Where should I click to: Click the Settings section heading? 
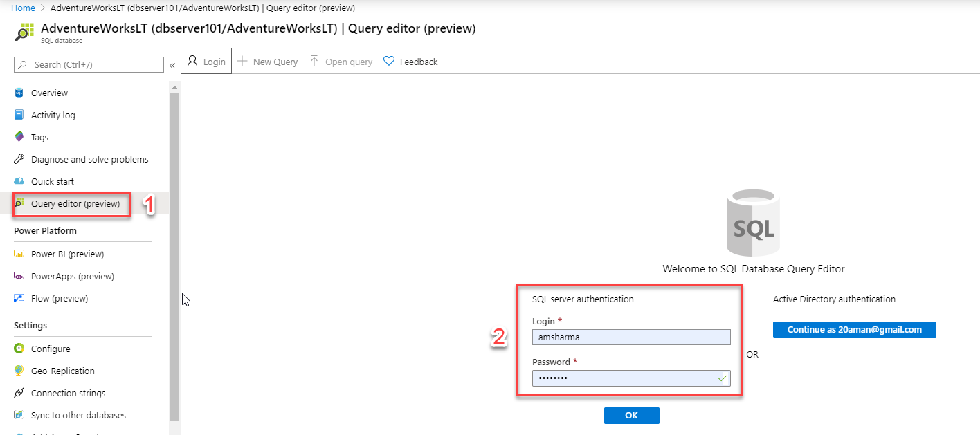pyautogui.click(x=30, y=325)
